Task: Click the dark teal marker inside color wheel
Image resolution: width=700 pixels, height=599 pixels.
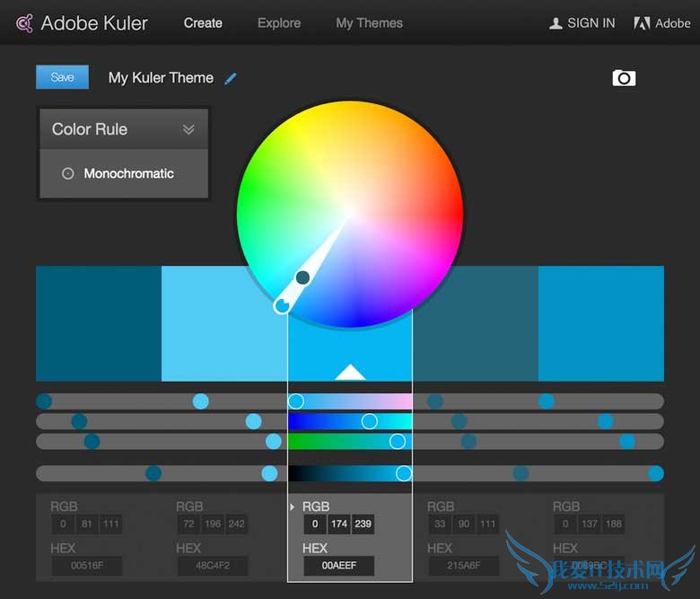Action: tap(302, 277)
